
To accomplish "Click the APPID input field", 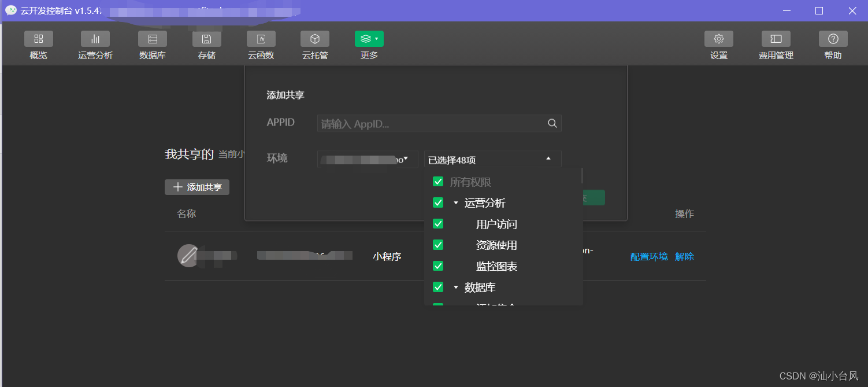I will (x=439, y=123).
